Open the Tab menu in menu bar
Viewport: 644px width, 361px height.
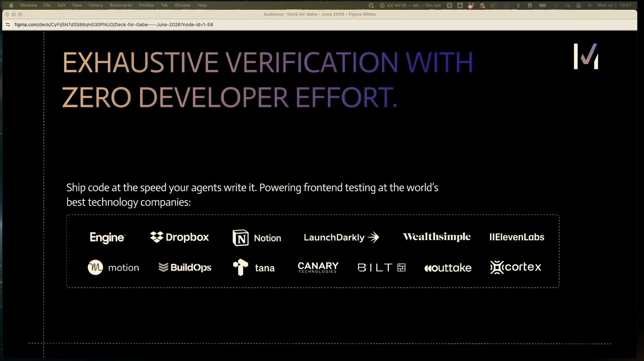(164, 5)
